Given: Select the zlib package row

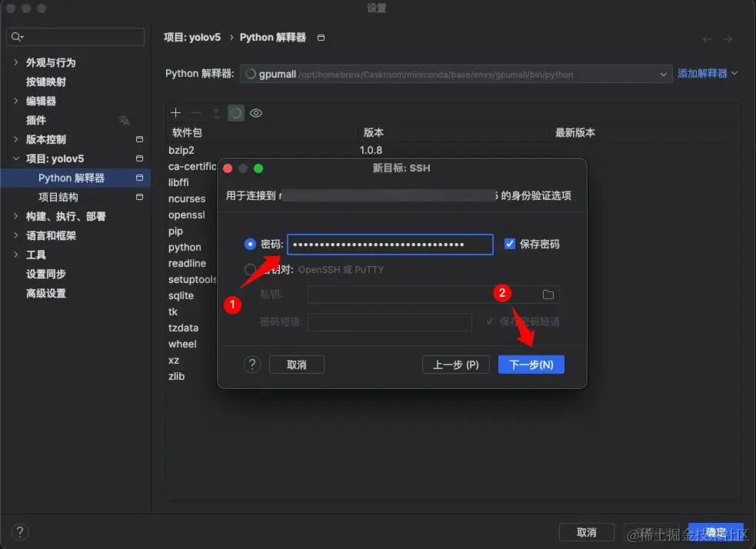Looking at the screenshot, I should tap(176, 376).
